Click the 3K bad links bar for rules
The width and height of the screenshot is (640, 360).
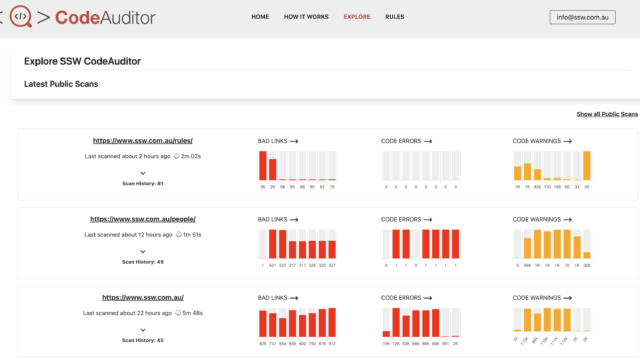pyautogui.click(x=262, y=165)
